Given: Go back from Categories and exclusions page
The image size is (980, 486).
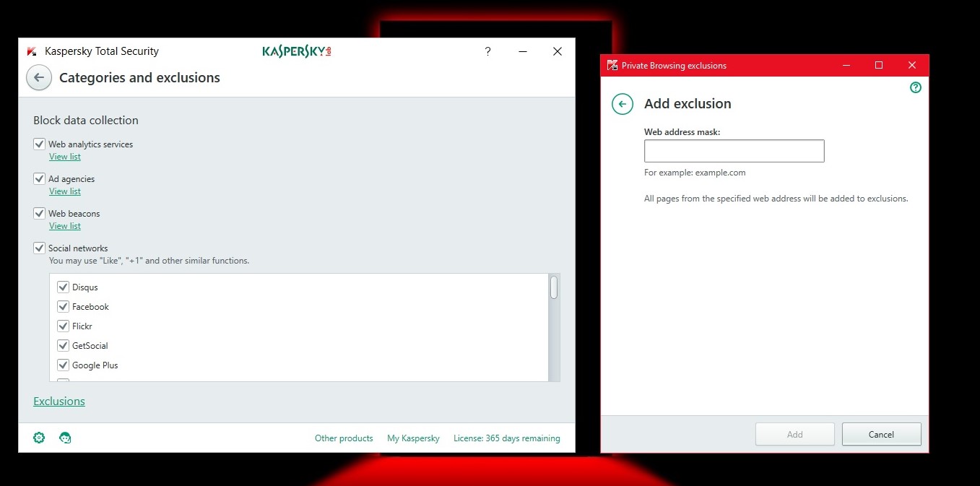Looking at the screenshot, I should coord(39,77).
